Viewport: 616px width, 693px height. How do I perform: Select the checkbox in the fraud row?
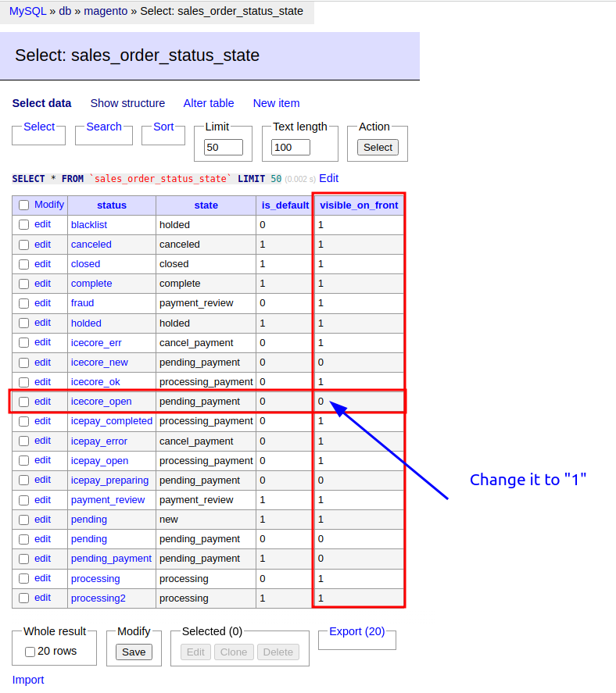click(24, 303)
